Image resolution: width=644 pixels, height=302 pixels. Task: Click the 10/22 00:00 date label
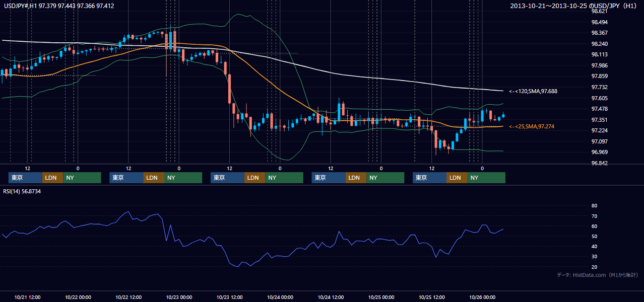coord(78,297)
